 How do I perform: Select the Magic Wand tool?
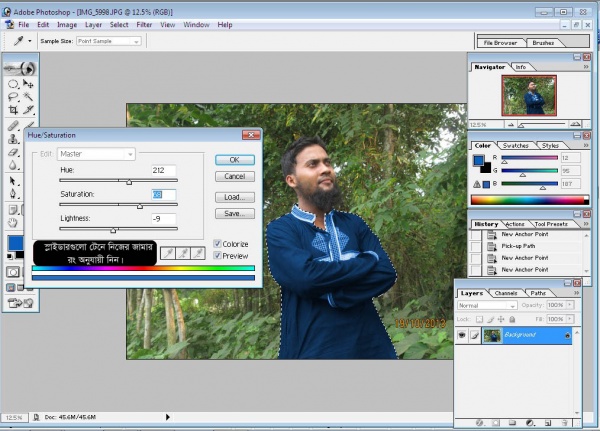pos(28,96)
